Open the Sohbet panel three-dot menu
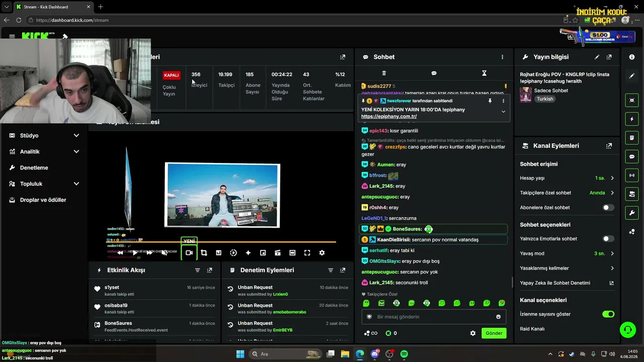644x362 pixels. (x=502, y=57)
